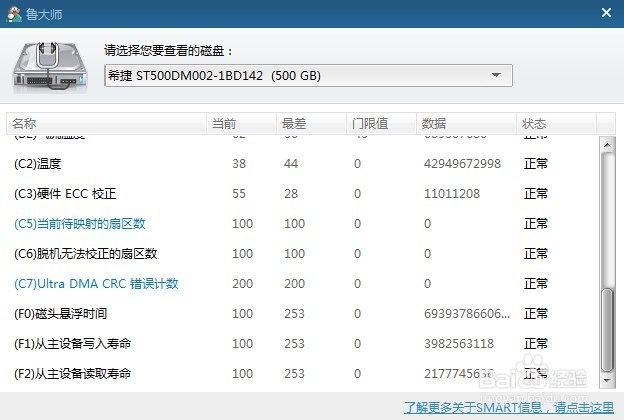Sort by the 状态 column header
Viewport: 624px width, 420px height.
tap(556, 123)
